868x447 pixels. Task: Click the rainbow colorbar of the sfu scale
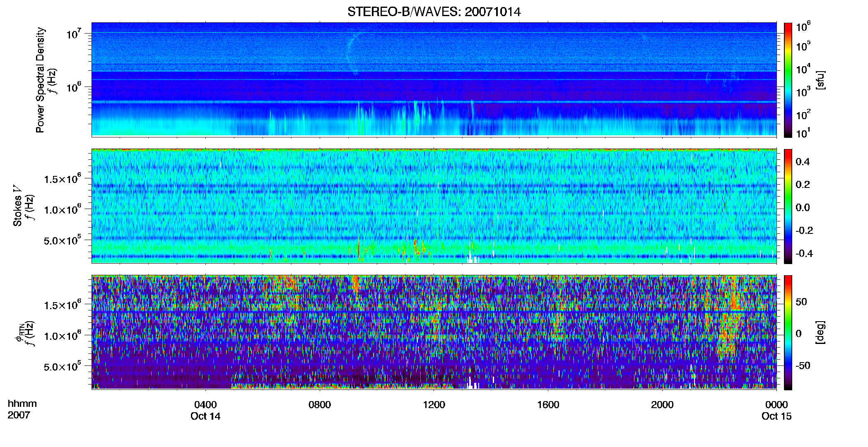(788, 80)
